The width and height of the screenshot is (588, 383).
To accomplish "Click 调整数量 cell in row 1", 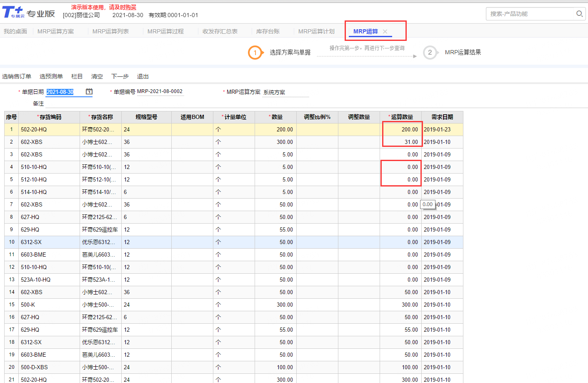I will tap(359, 130).
